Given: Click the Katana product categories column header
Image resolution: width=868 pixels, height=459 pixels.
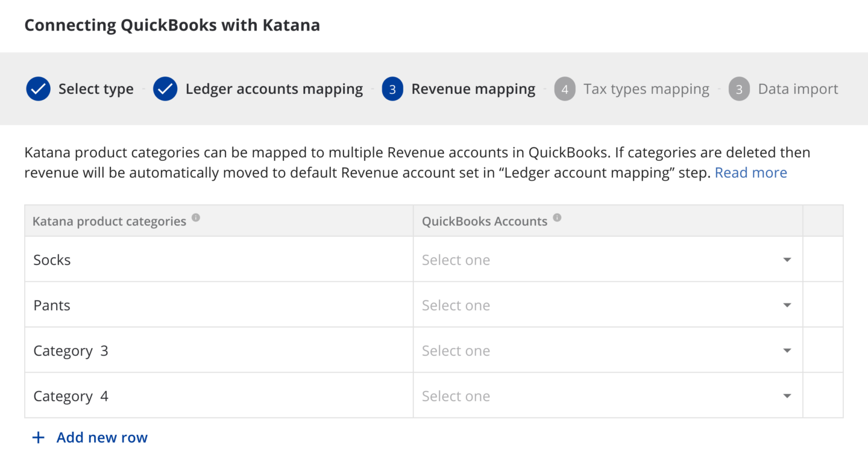Looking at the screenshot, I should click(x=109, y=220).
